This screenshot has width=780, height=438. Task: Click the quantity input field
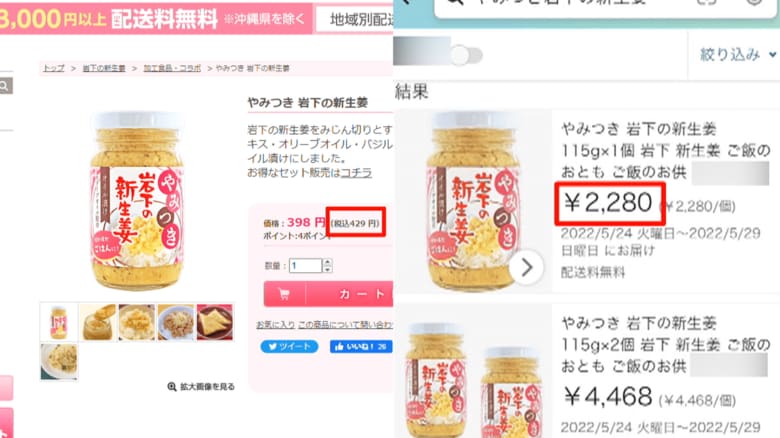[x=305, y=265]
